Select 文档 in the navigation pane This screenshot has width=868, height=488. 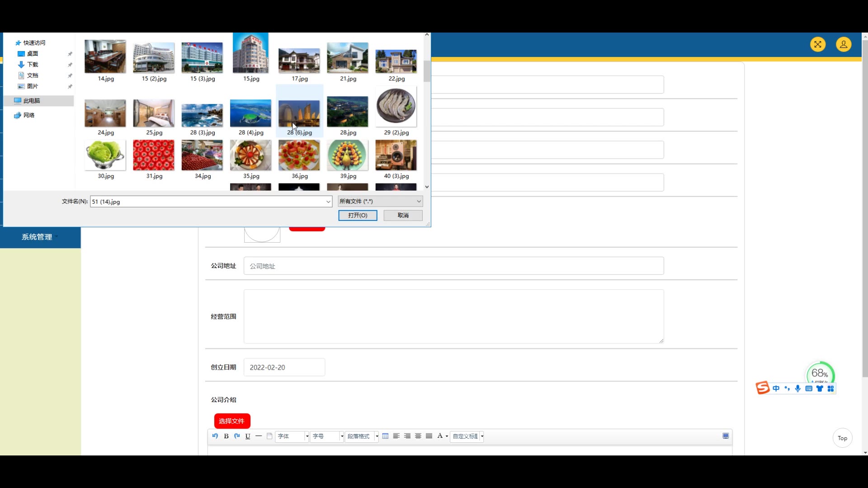(x=33, y=75)
